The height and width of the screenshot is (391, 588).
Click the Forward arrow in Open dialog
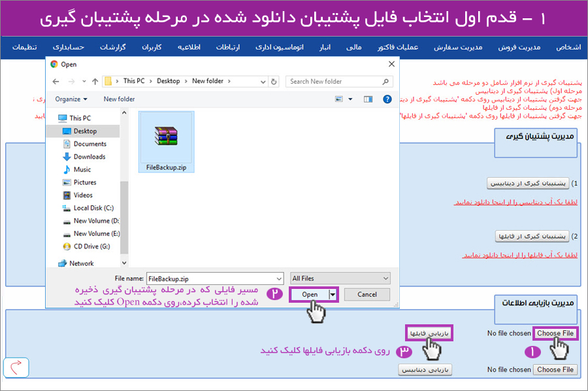[71, 82]
